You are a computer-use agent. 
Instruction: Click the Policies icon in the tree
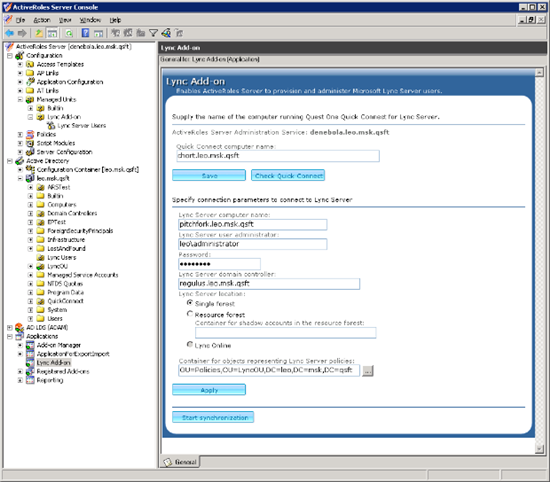coord(31,134)
